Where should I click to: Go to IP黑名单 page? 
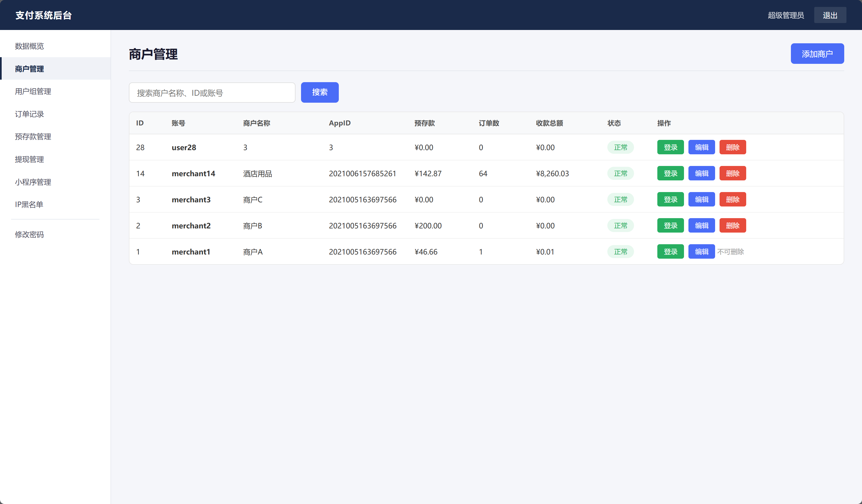(x=55, y=205)
